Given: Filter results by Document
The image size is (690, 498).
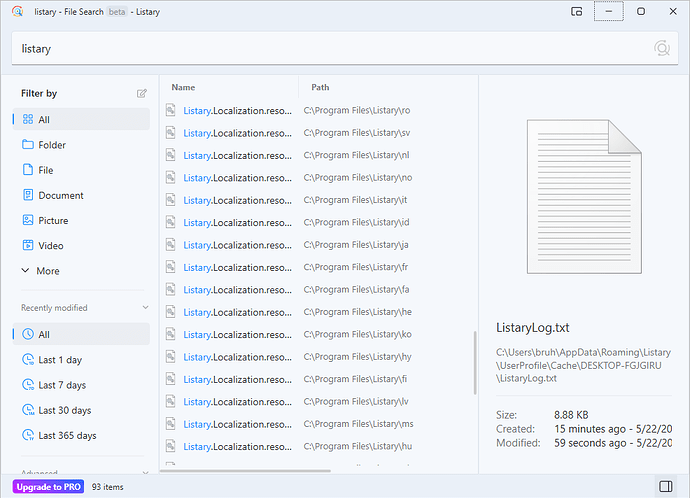Looking at the screenshot, I should [81, 195].
